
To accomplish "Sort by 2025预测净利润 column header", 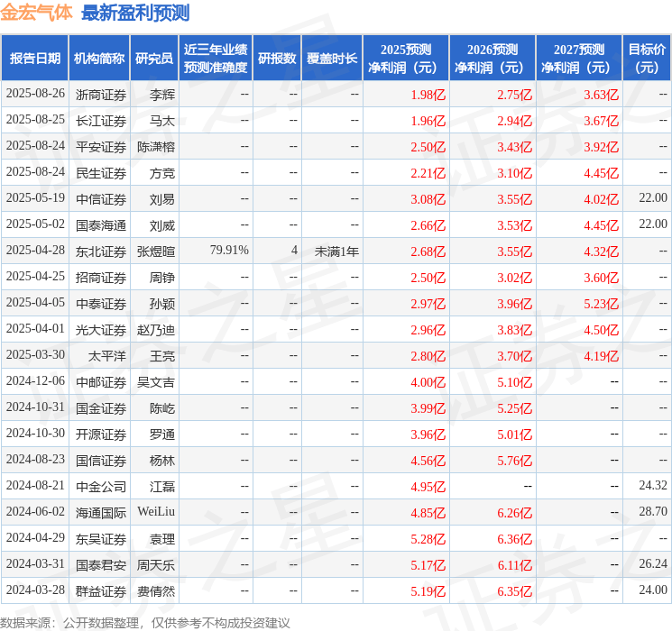I will (406, 59).
